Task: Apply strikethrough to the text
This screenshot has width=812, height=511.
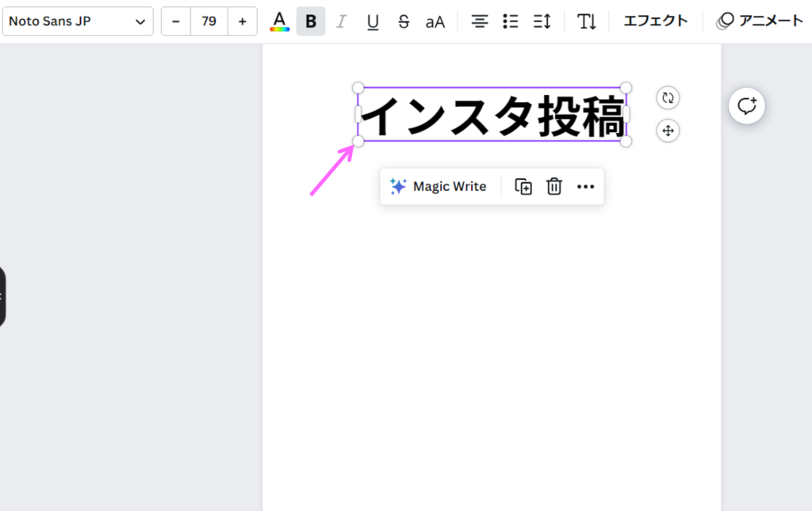Action: pos(404,21)
